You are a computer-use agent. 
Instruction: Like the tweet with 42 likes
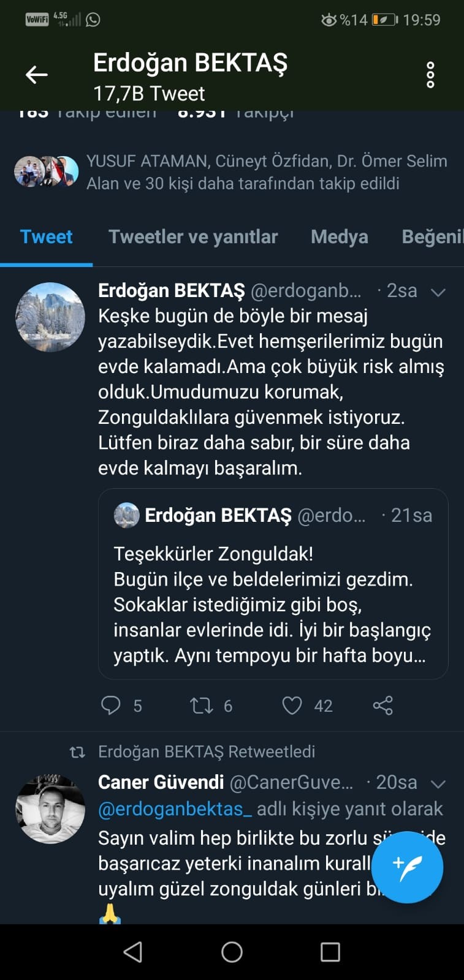pyautogui.click(x=292, y=706)
